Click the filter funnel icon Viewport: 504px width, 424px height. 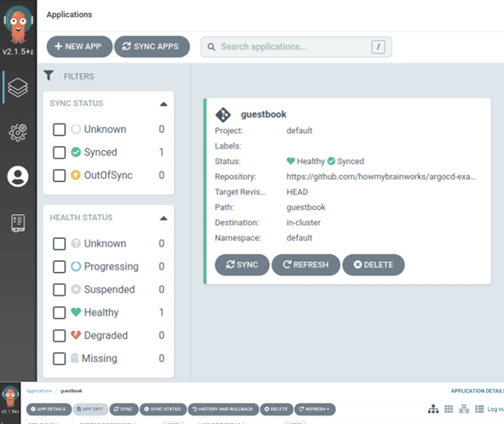click(49, 76)
